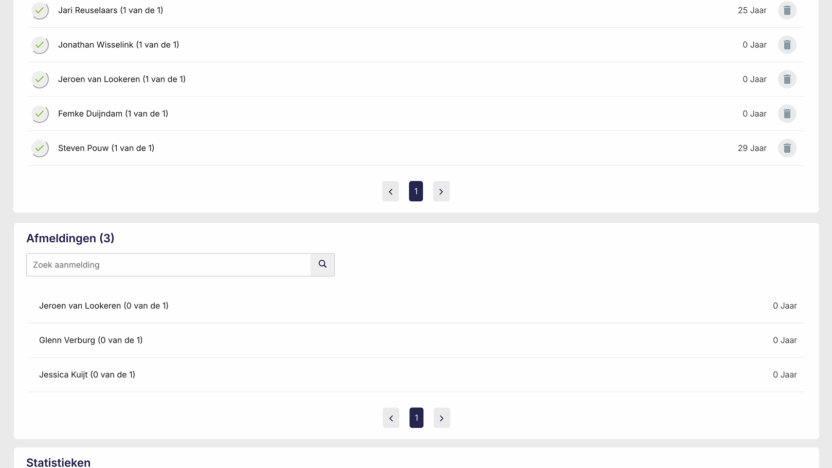Delete Jari Reuselaars registration with trash icon

(x=787, y=10)
